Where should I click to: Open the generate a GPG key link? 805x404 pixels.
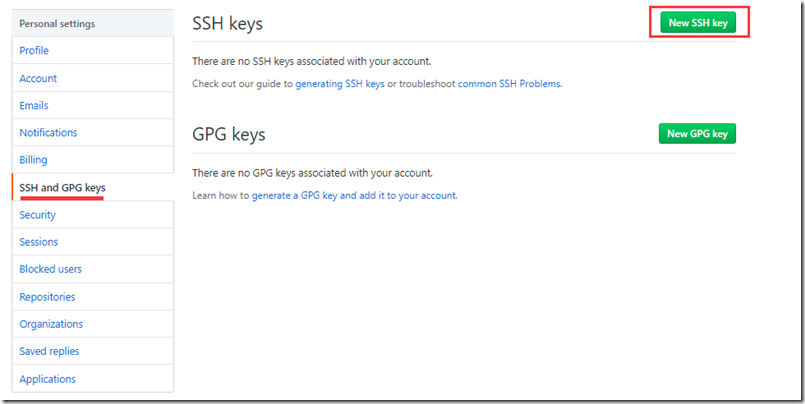click(x=354, y=196)
